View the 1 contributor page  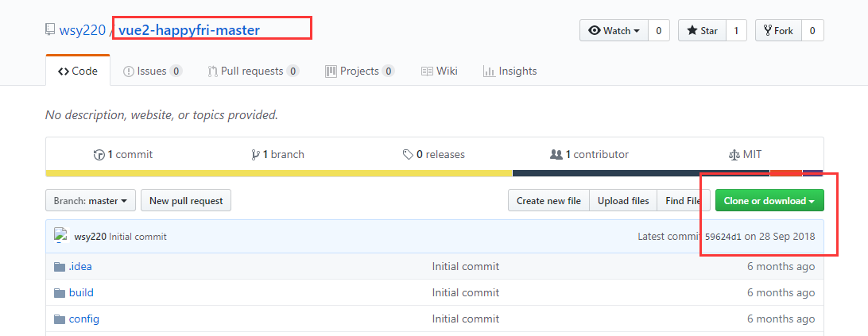click(590, 154)
